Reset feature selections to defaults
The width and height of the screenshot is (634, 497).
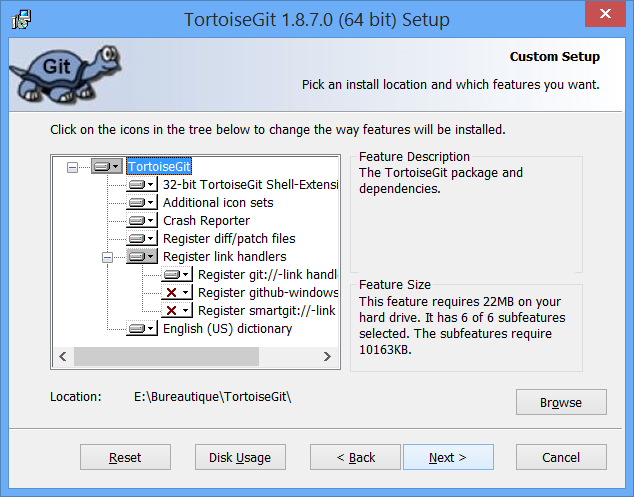(x=125, y=457)
